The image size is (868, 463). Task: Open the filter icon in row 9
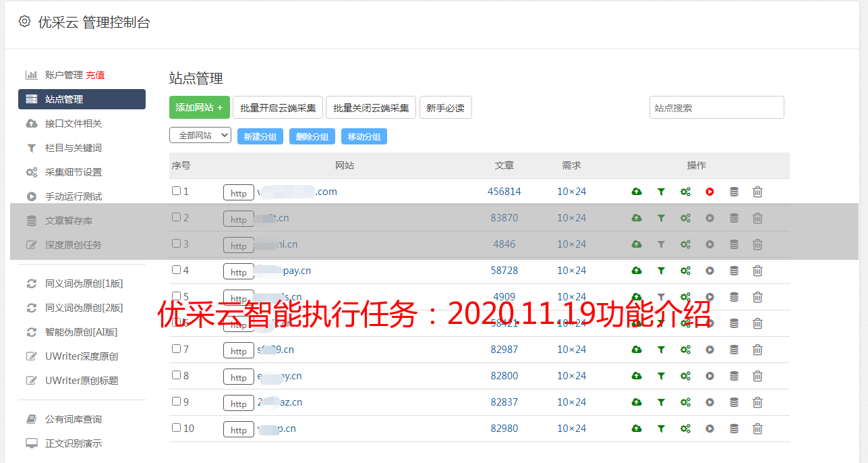coord(661,402)
